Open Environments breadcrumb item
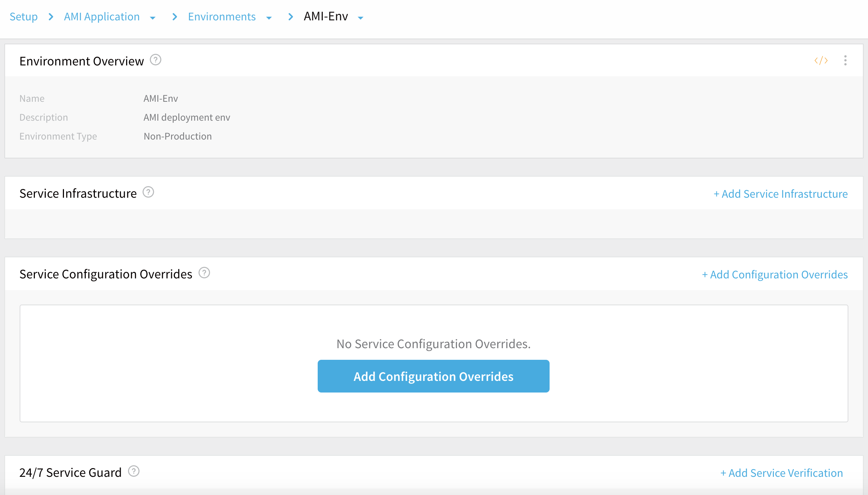 click(222, 17)
